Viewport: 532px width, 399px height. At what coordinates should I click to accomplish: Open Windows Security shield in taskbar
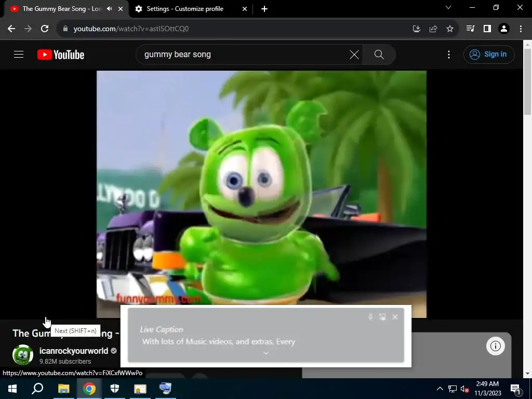pyautogui.click(x=115, y=389)
